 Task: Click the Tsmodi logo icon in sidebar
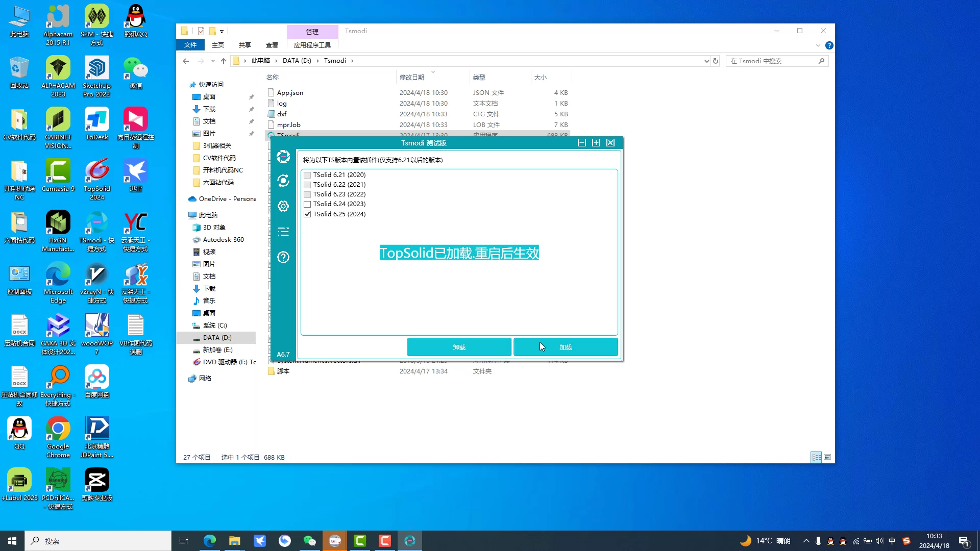[x=283, y=157]
